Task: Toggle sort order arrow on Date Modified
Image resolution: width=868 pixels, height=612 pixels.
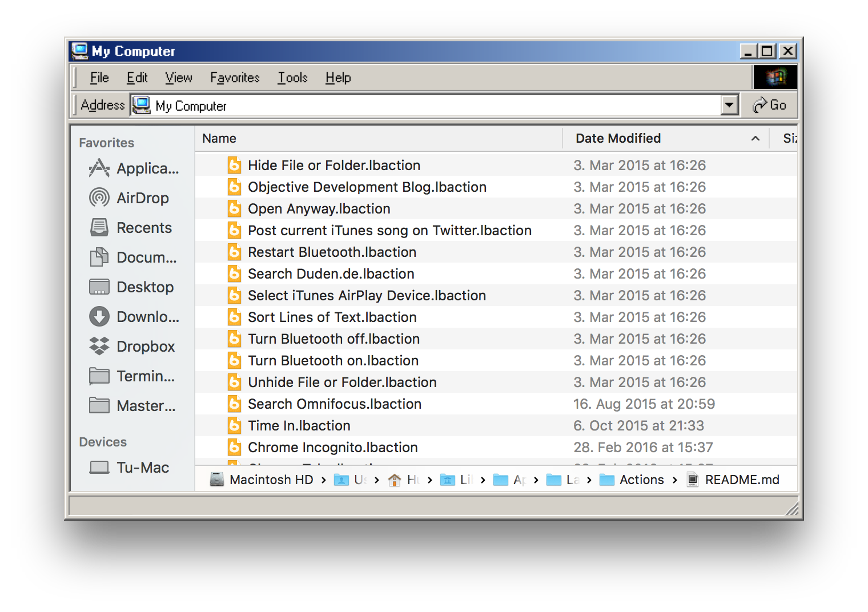Action: (755, 138)
